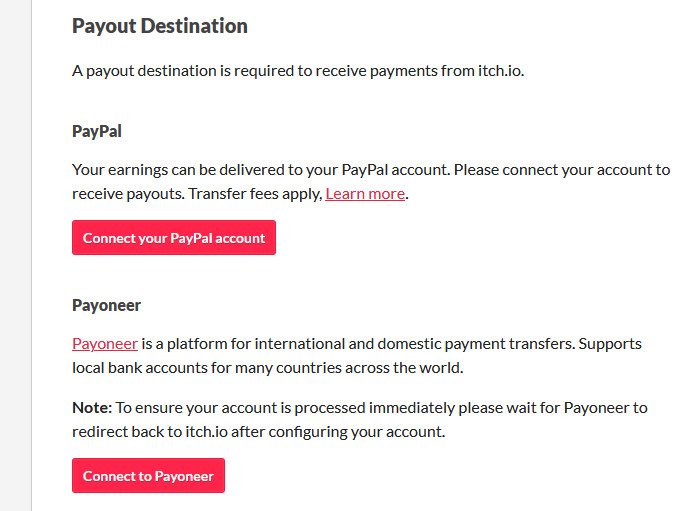692x511 pixels.
Task: Follow the red Payoneer hyperlink
Action: (105, 343)
